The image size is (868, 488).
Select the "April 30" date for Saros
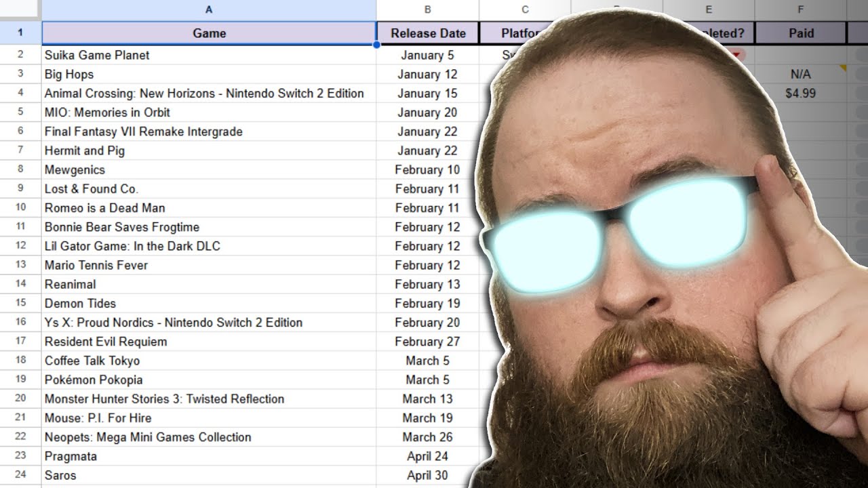coord(428,474)
